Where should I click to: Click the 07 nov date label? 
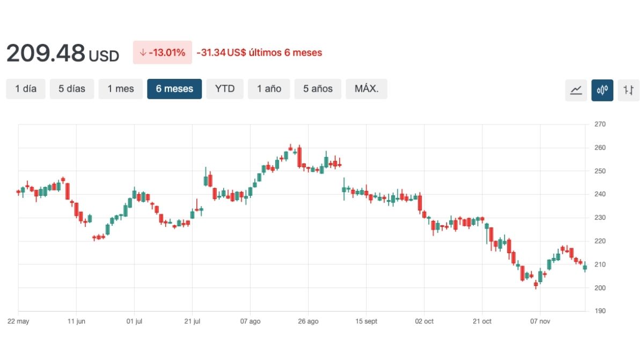pos(540,321)
